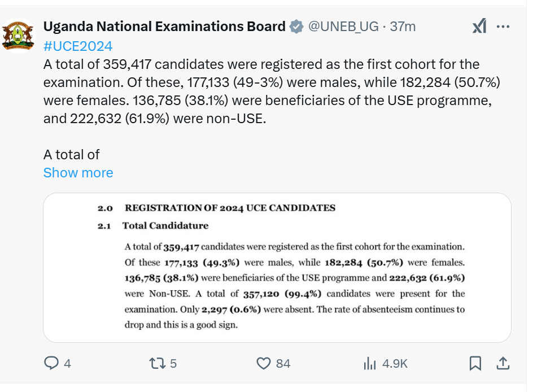
Task: Click the reply count of 4
Action: click(x=67, y=363)
